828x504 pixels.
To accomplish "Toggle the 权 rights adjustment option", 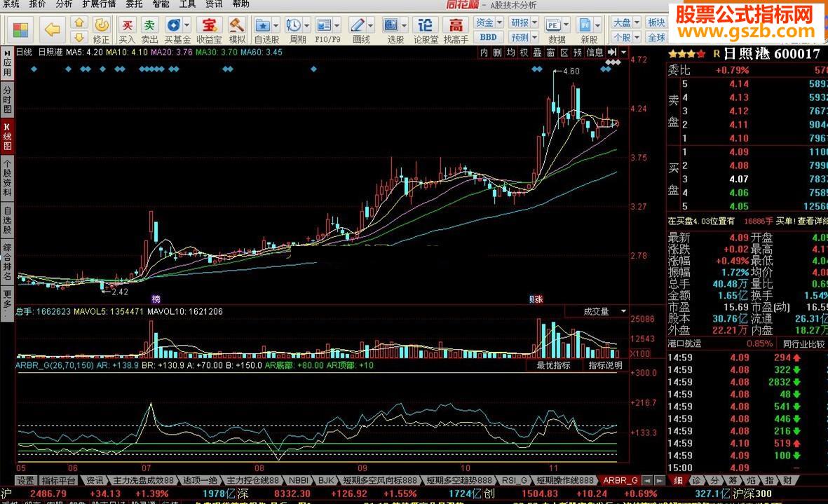I will pyautogui.click(x=524, y=53).
